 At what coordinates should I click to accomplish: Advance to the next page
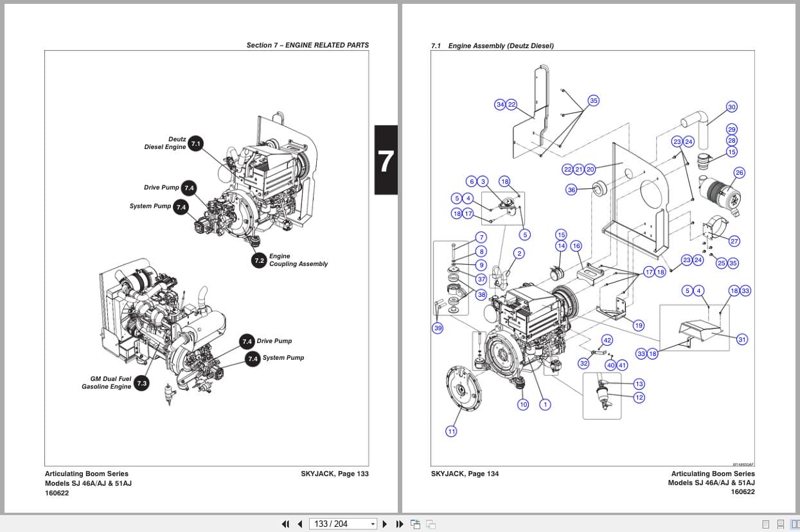[x=384, y=524]
